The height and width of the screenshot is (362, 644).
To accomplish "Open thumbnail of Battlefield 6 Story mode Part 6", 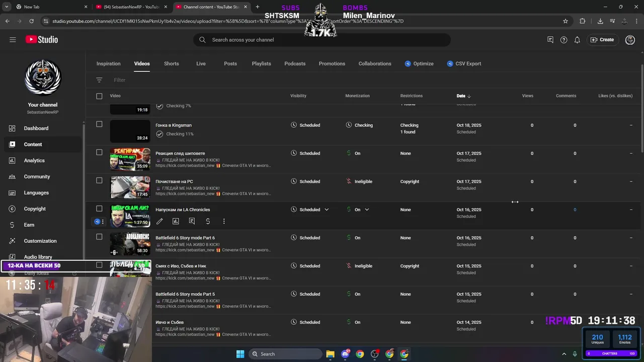I will coord(130,243).
